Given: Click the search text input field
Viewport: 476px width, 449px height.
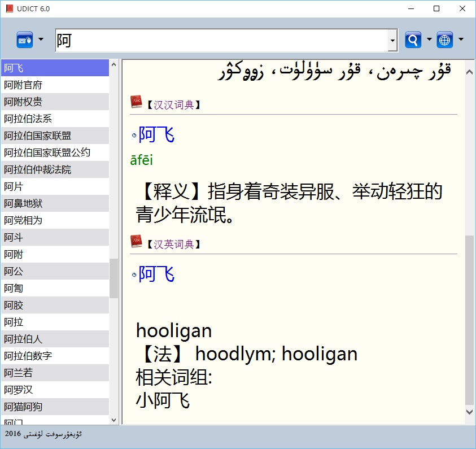Looking at the screenshot, I should click(x=220, y=41).
